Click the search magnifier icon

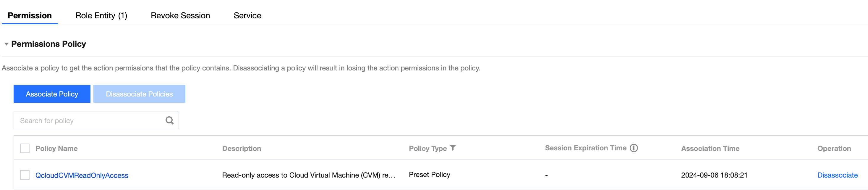pyautogui.click(x=169, y=120)
